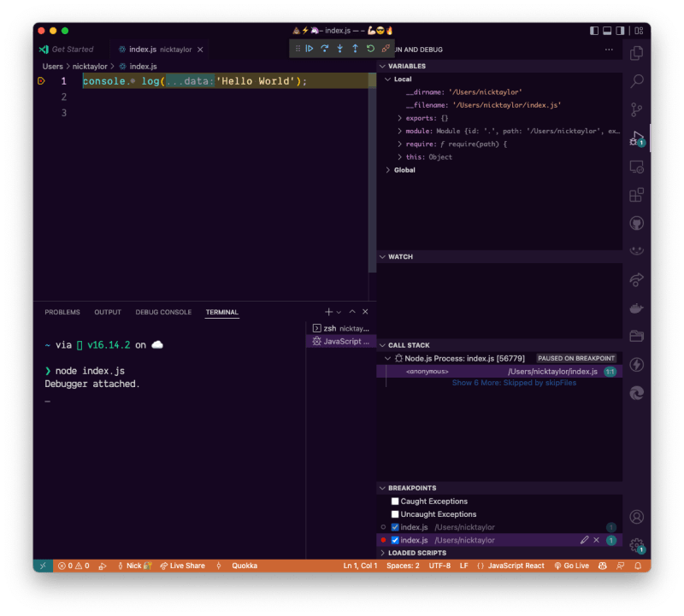
Task: Uncheck the highlighted index.js breakpoint
Action: pyautogui.click(x=395, y=540)
